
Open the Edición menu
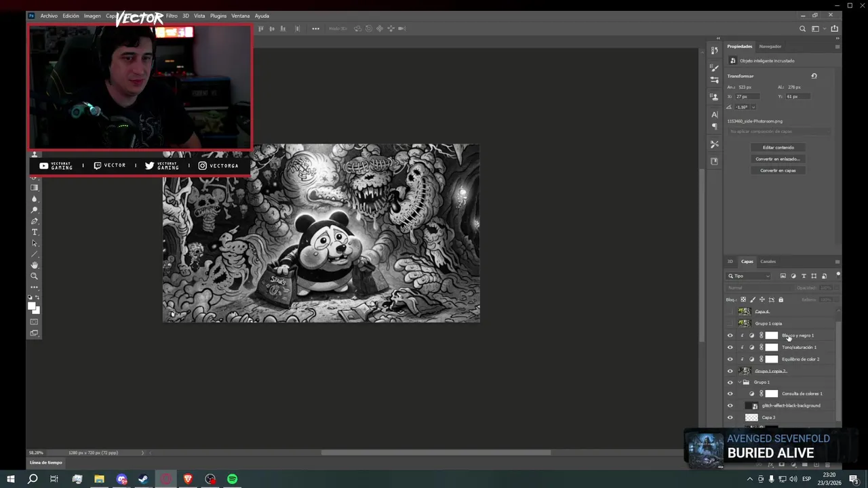pyautogui.click(x=71, y=16)
